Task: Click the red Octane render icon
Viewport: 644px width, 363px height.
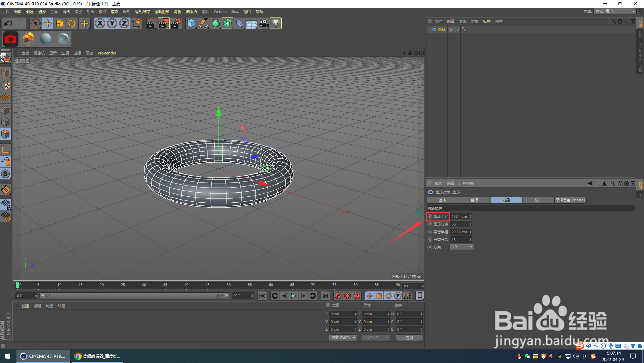Action: click(x=10, y=39)
